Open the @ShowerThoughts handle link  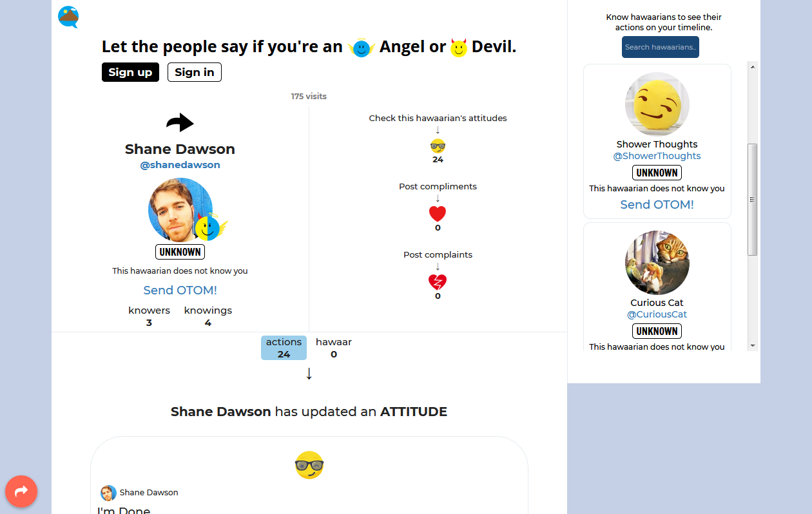coord(657,156)
